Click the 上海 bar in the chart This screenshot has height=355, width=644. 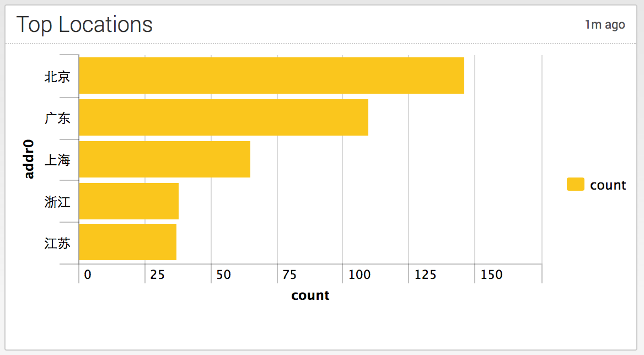click(x=164, y=159)
